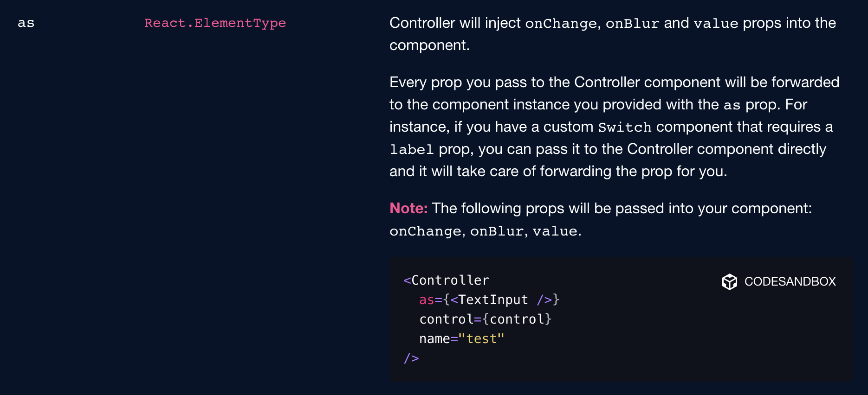
Task: Select the React.ElementType type annotation
Action: click(x=215, y=23)
